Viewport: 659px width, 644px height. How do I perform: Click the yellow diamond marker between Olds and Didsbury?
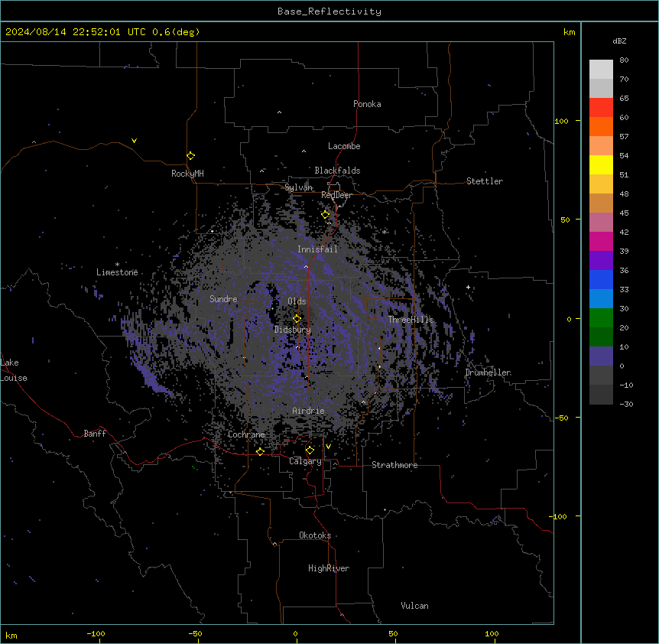point(297,319)
